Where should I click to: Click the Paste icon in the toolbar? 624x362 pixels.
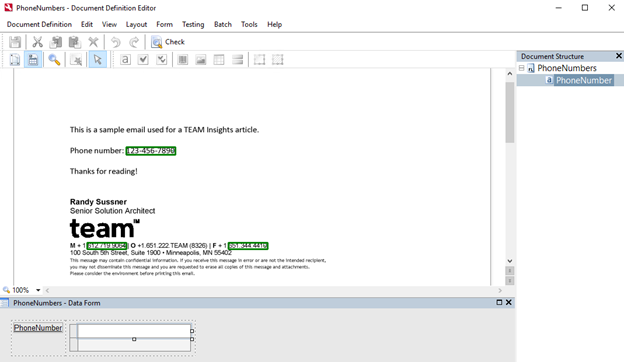click(x=74, y=42)
